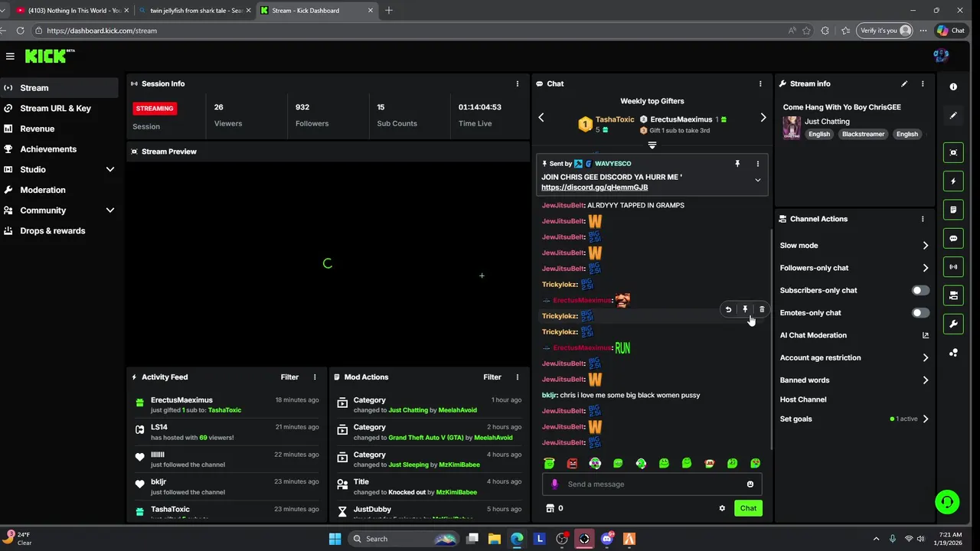Image resolution: width=980 pixels, height=551 pixels.
Task: Click the purple microphone icon in message box
Action: 555,484
